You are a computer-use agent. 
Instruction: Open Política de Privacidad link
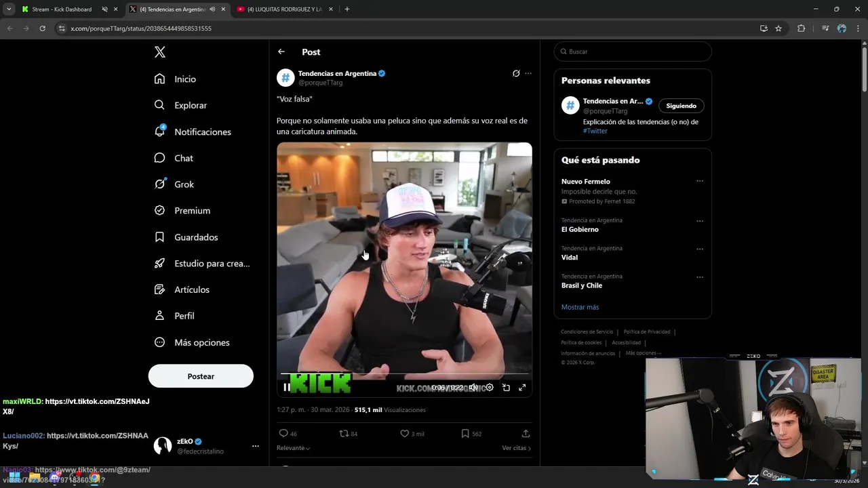[x=647, y=331]
